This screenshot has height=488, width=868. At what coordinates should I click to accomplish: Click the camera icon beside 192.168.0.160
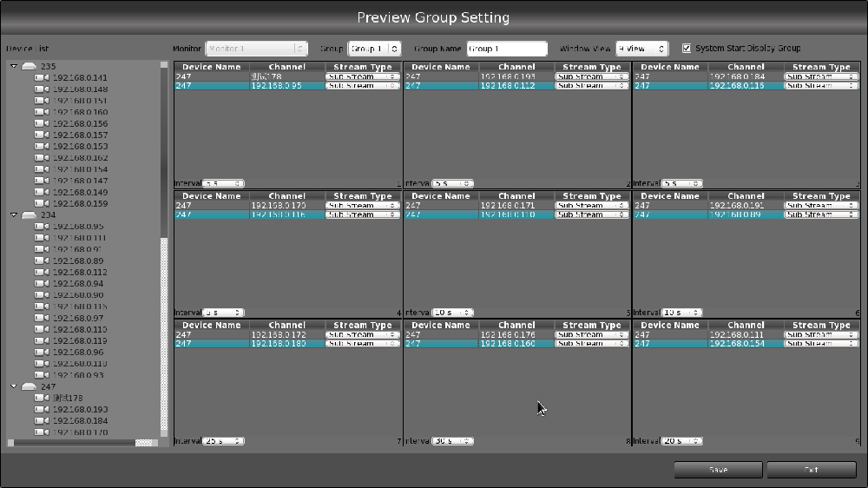pos(41,112)
